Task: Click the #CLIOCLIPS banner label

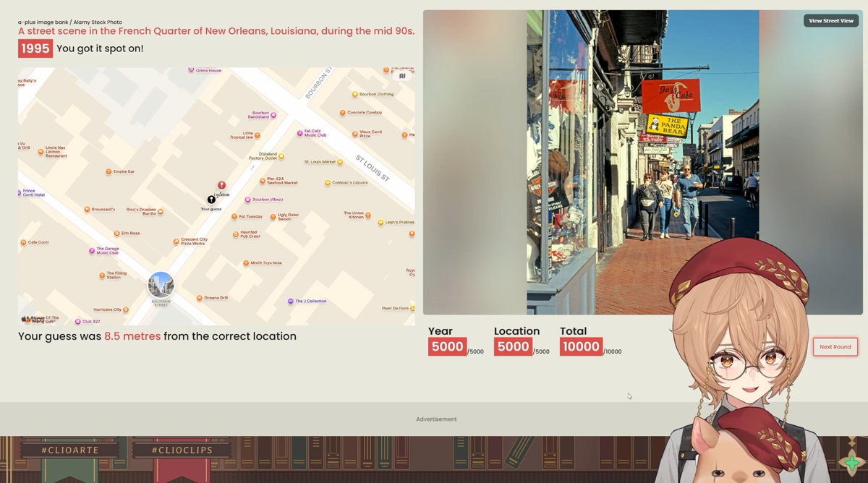Action: [x=182, y=450]
